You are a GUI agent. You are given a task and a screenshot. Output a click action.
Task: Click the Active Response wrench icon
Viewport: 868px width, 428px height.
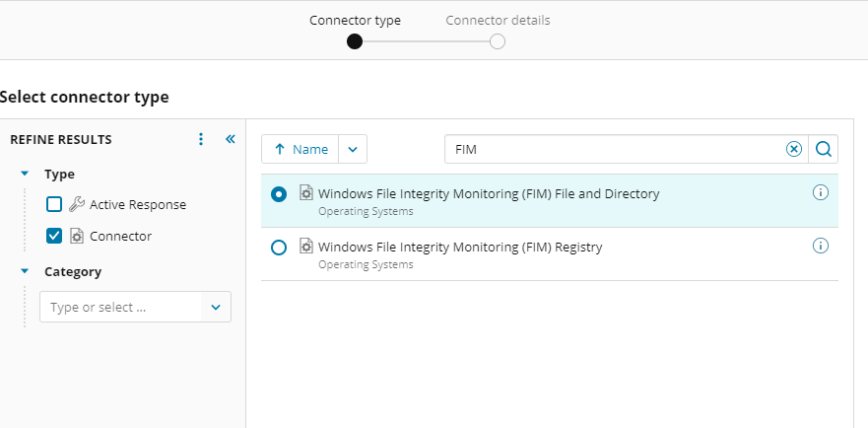coord(77,204)
